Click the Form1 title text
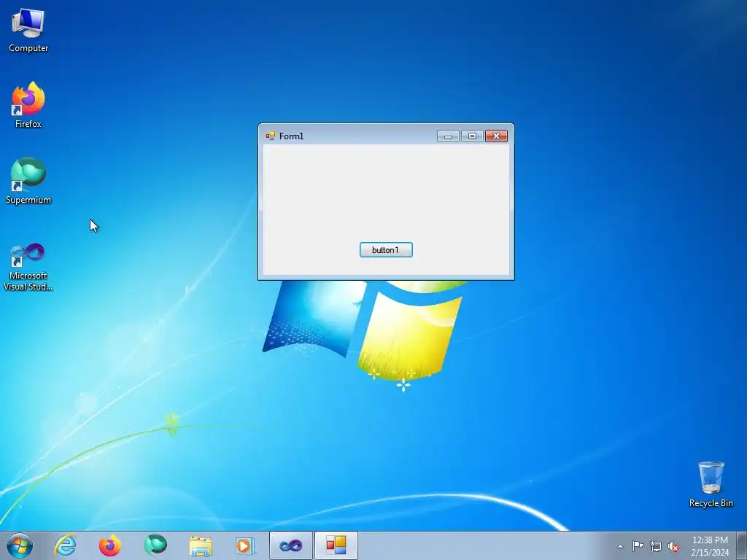The width and height of the screenshot is (747, 560). (291, 136)
